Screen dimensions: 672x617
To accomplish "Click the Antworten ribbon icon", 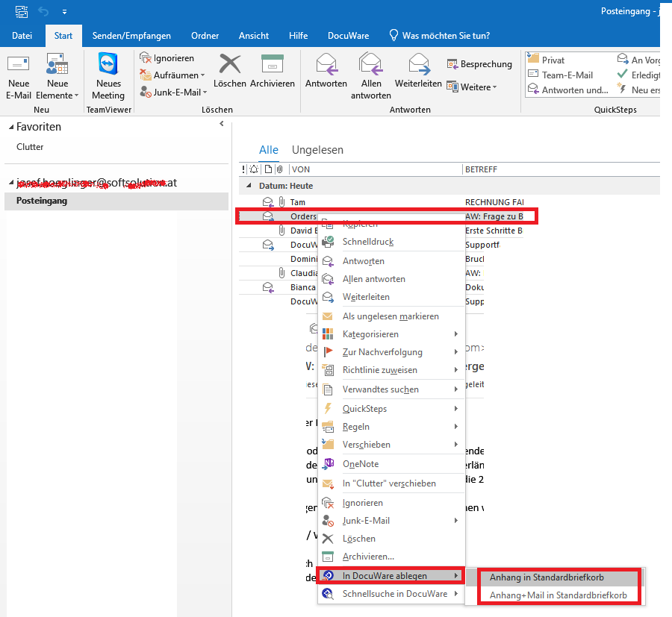I will tap(326, 64).
